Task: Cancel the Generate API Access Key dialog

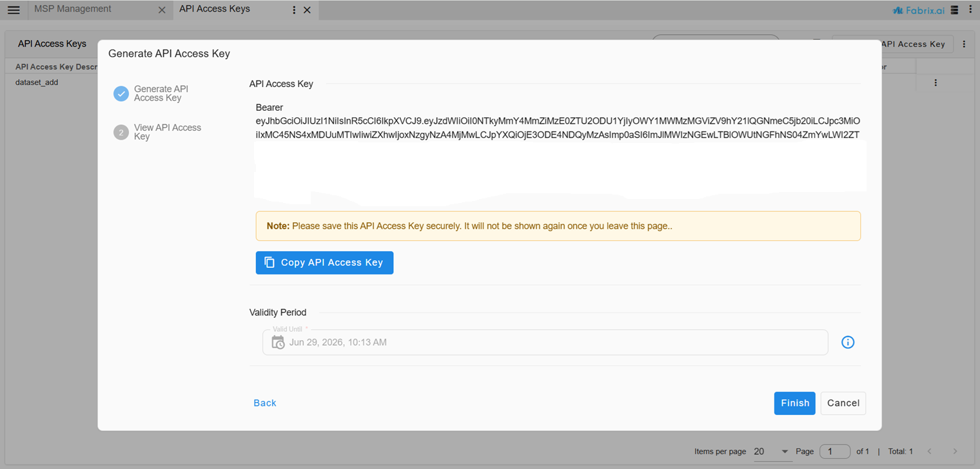Action: (843, 403)
